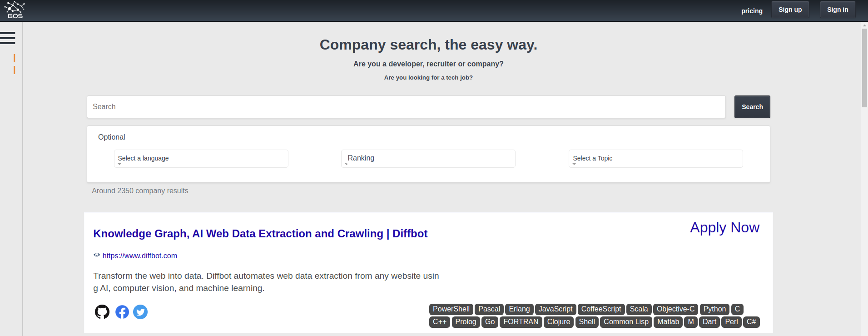Select the Erlang language tag
868x336 pixels.
(x=519, y=309)
